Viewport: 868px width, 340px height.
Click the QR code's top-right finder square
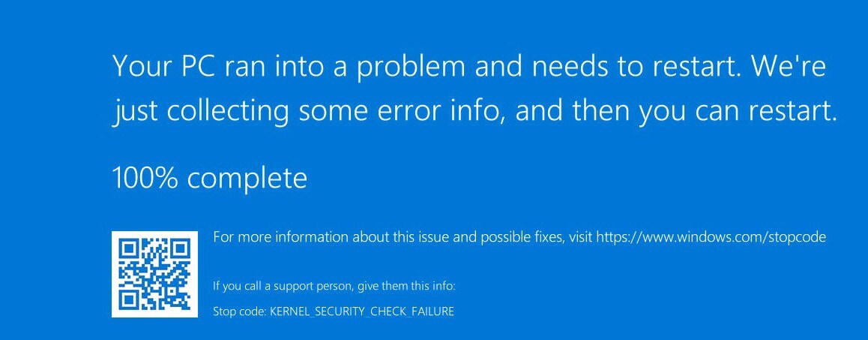pos(180,248)
